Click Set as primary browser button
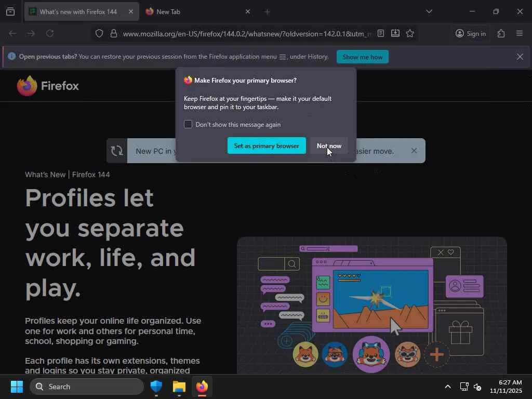This screenshot has height=399, width=532. pyautogui.click(x=267, y=145)
